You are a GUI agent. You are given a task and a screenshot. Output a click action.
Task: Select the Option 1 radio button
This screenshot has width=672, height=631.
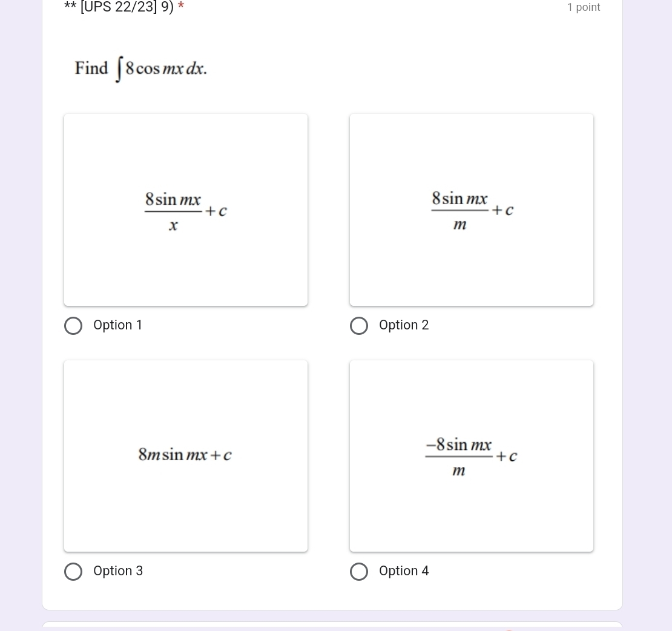[73, 326]
